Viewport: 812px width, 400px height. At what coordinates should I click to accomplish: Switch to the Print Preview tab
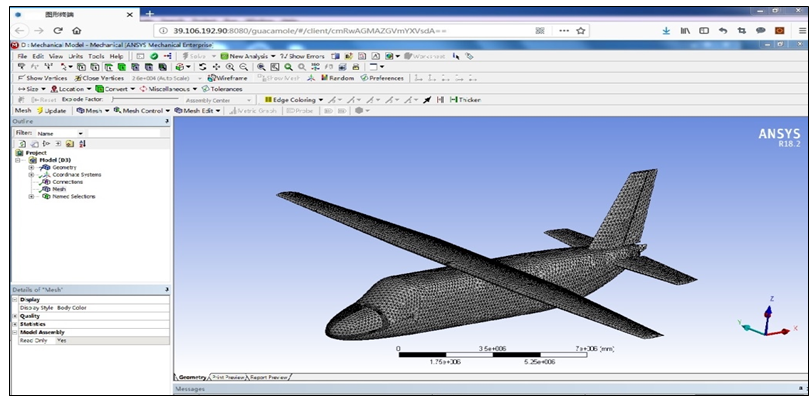228,377
